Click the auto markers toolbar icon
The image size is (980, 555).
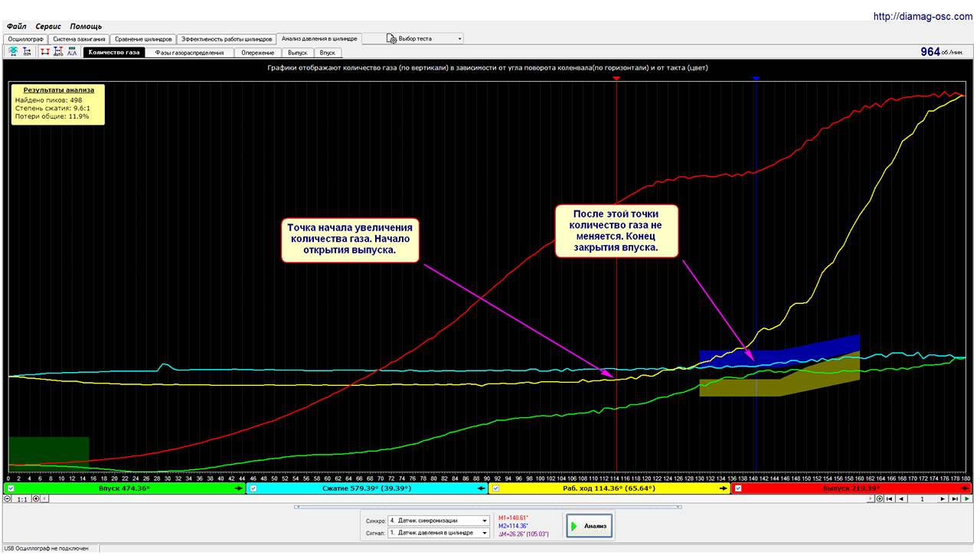58,52
